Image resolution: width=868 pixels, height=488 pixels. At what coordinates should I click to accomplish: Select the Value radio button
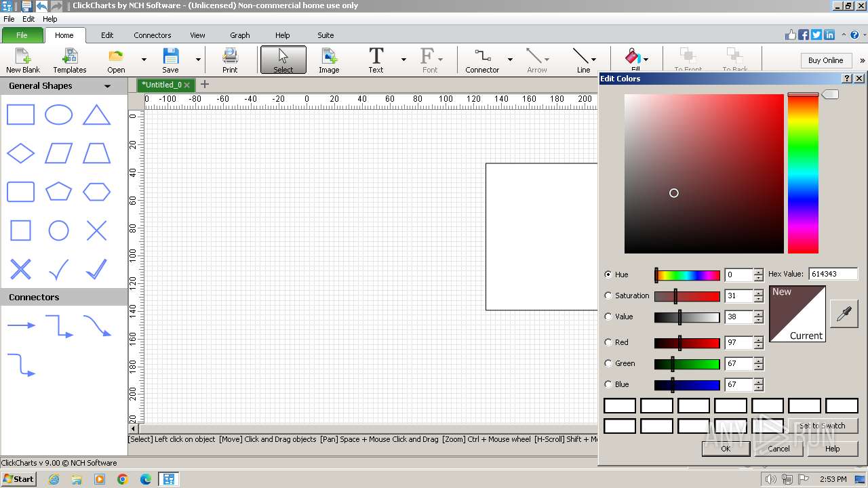pyautogui.click(x=608, y=317)
